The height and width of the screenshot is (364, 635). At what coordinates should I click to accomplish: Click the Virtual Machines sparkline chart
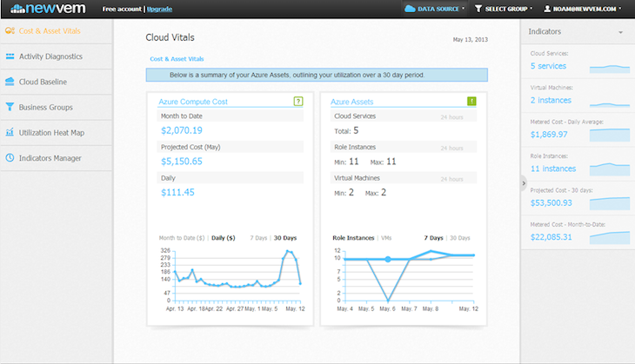tap(610, 104)
